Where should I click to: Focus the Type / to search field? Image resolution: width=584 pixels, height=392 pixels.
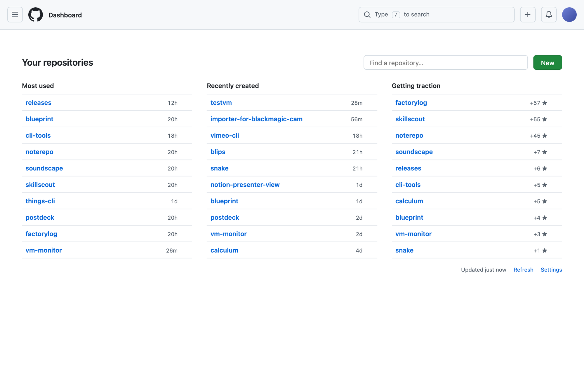point(436,15)
